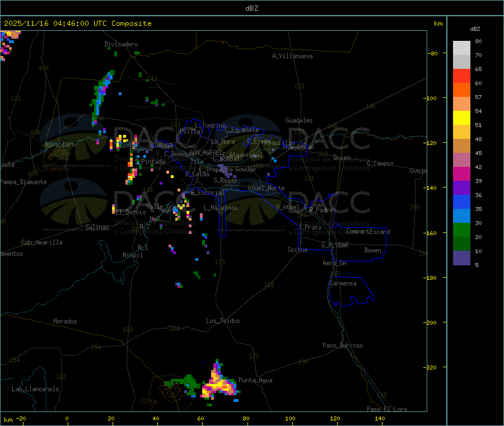Click the Atuel_Norte label
The height and width of the screenshot is (426, 504).
[x=266, y=188]
